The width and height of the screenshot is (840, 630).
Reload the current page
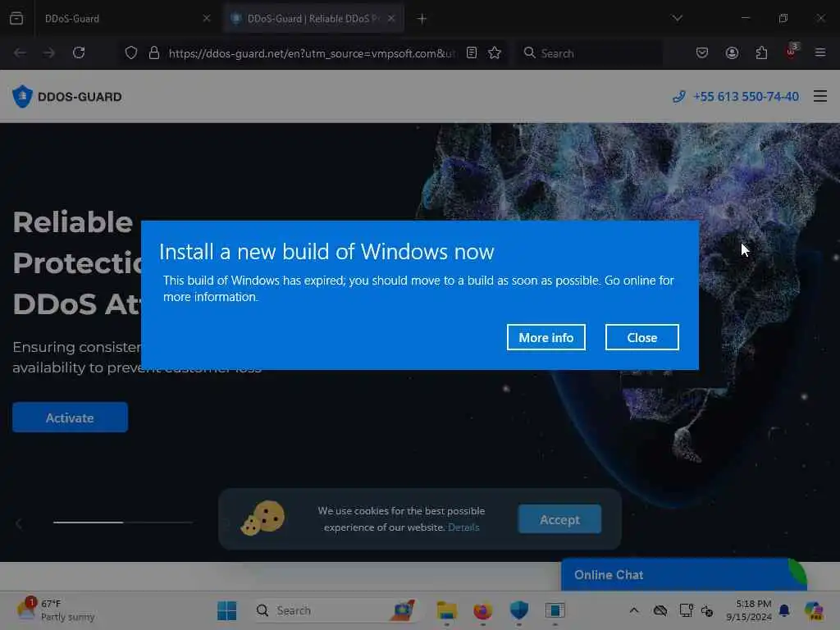[79, 53]
